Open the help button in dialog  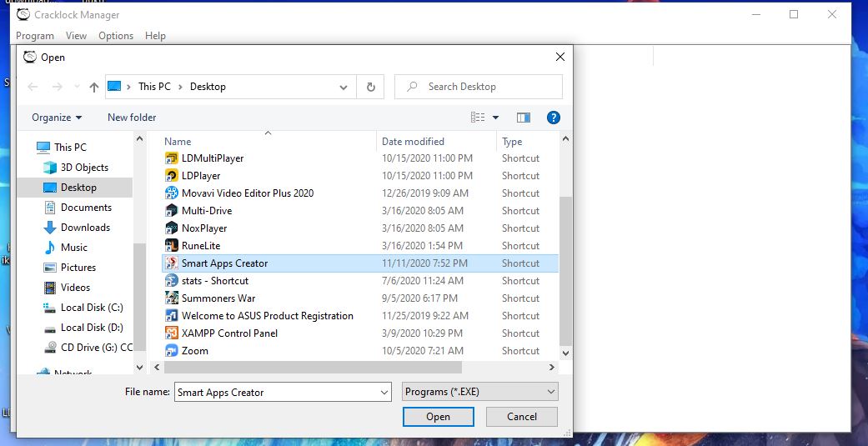click(553, 118)
